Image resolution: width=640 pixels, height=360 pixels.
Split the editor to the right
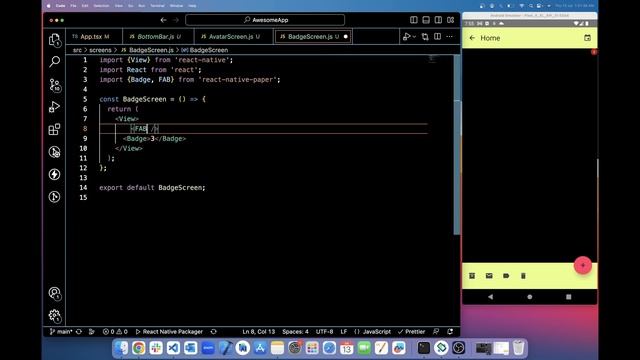(437, 37)
